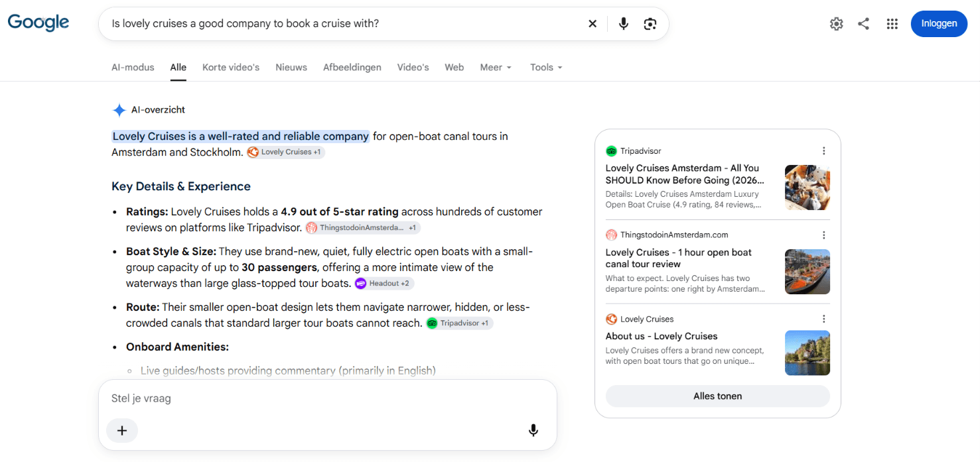Open Google Lens image search icon
Viewport: 980px width, 462px height.
click(650, 24)
